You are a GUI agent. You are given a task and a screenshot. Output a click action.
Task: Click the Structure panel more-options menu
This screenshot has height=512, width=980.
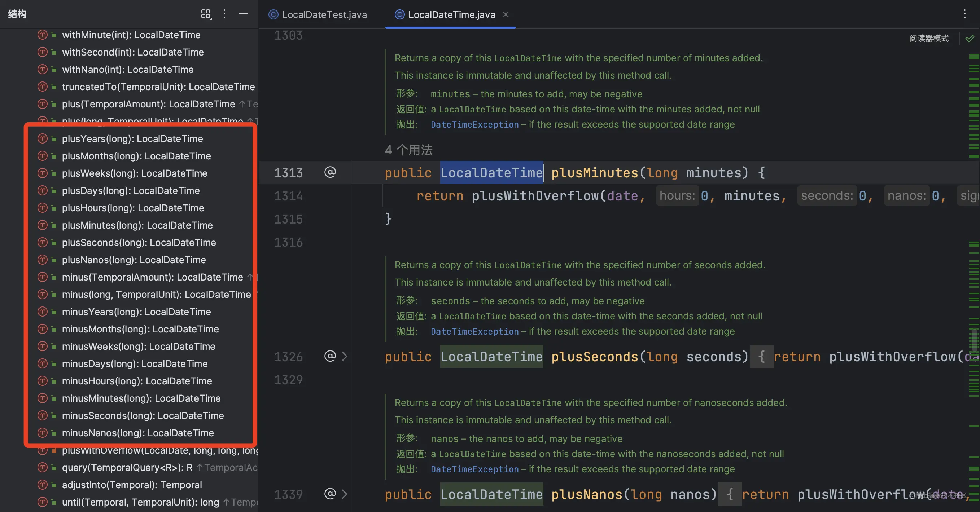click(x=224, y=14)
